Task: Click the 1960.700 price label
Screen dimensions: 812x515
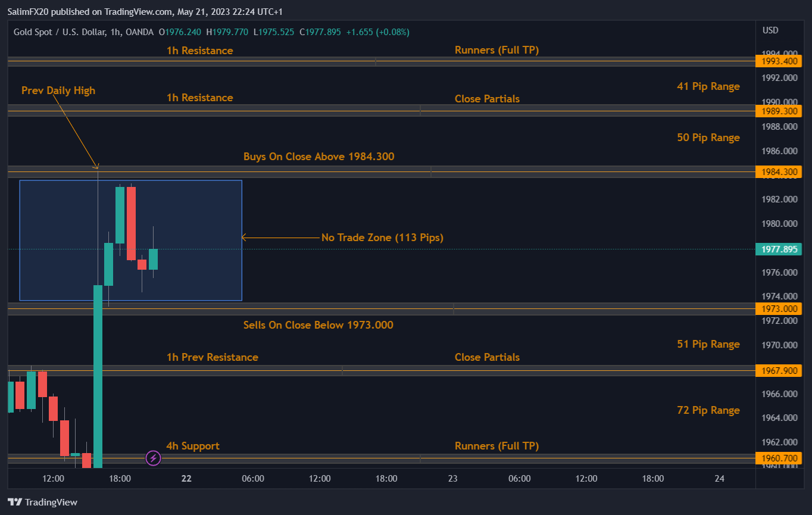Action: [778, 458]
